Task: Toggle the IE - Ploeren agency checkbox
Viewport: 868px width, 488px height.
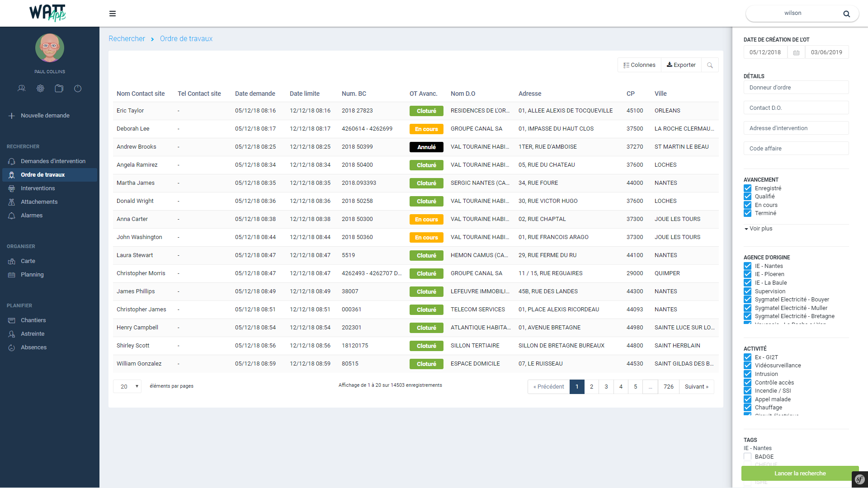Action: click(748, 274)
